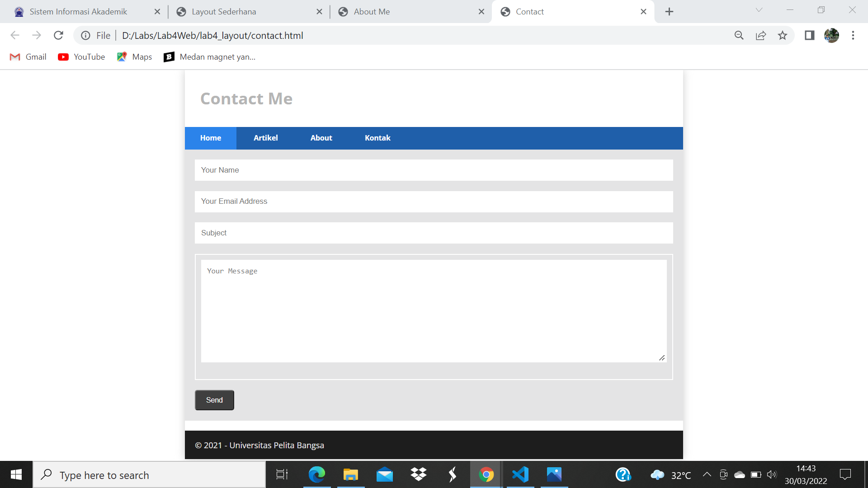The width and height of the screenshot is (868, 488).
Task: Click the Send button
Action: click(214, 400)
